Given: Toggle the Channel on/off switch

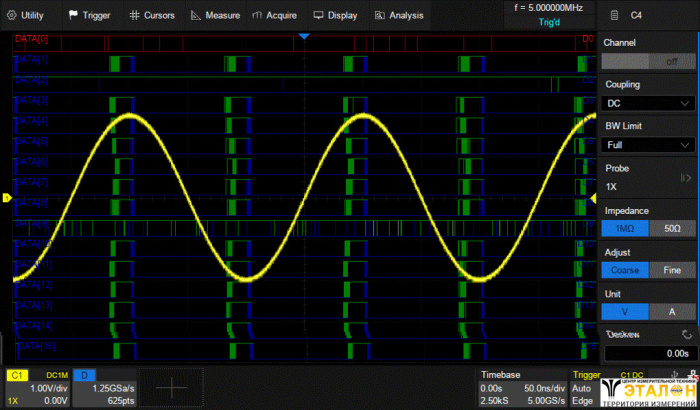Looking at the screenshot, I should click(649, 61).
